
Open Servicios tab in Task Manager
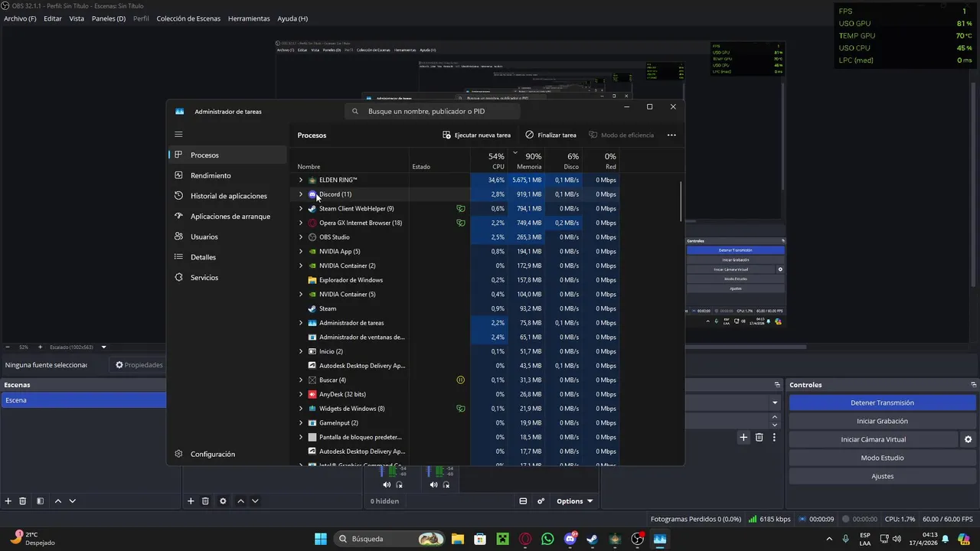click(x=227, y=278)
